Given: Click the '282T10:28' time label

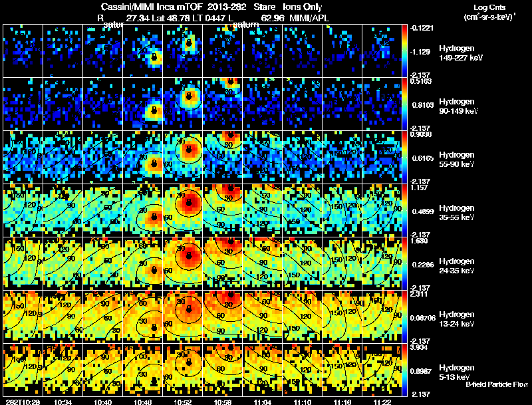Looking at the screenshot, I should tap(22, 402).
